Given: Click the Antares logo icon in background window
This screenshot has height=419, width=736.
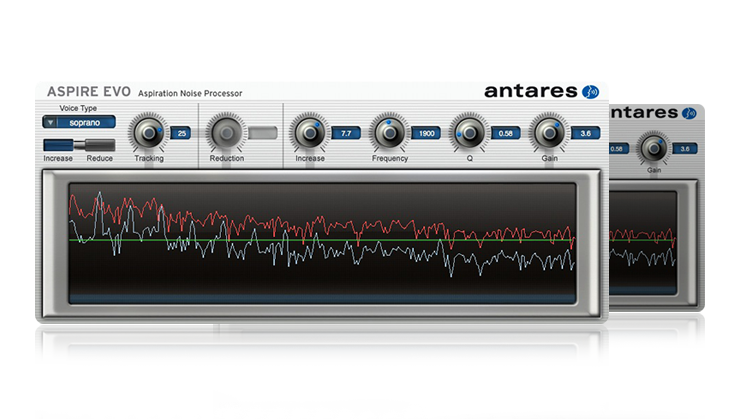Looking at the screenshot, I should coord(689,113).
